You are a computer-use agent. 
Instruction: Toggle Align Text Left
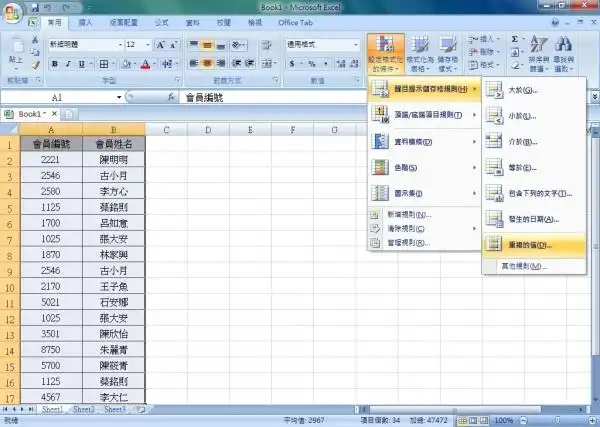tap(194, 63)
